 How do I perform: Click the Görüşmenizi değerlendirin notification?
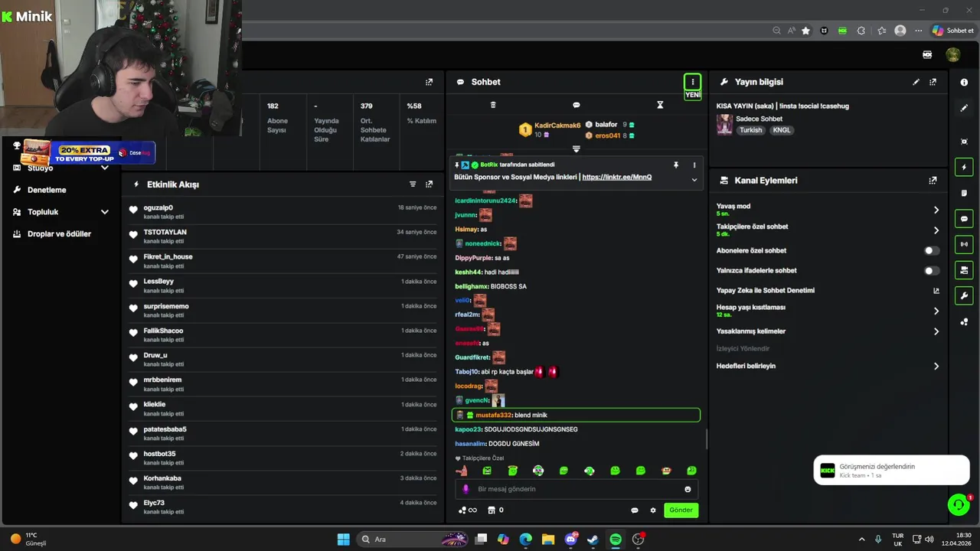[891, 471]
